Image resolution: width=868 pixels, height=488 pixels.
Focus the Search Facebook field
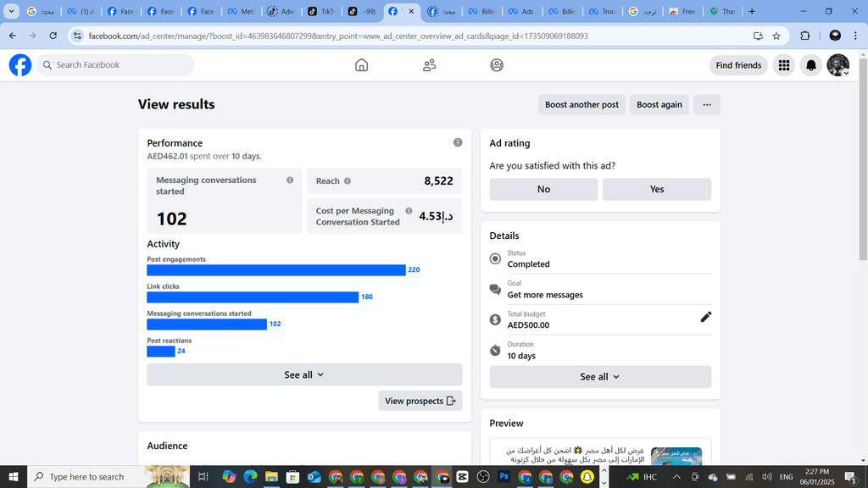[115, 64]
